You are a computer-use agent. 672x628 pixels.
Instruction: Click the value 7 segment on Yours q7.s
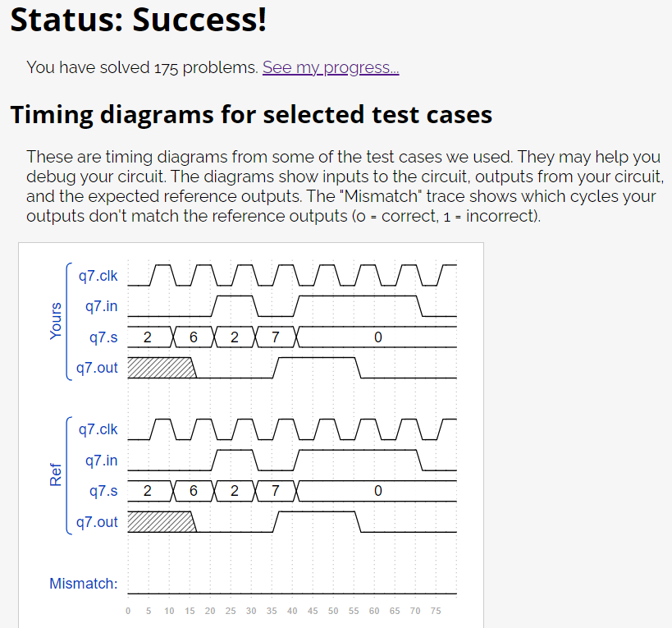pyautogui.click(x=275, y=337)
